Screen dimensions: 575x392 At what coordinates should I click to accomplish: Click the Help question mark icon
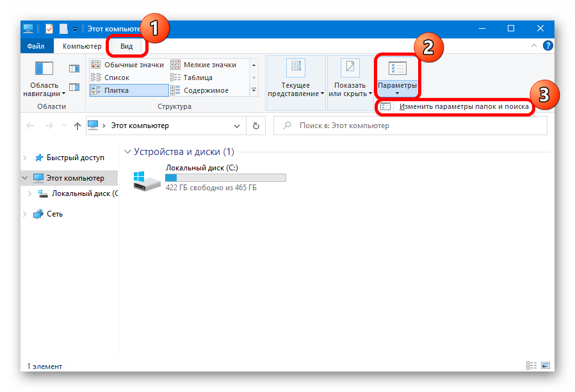click(x=548, y=46)
